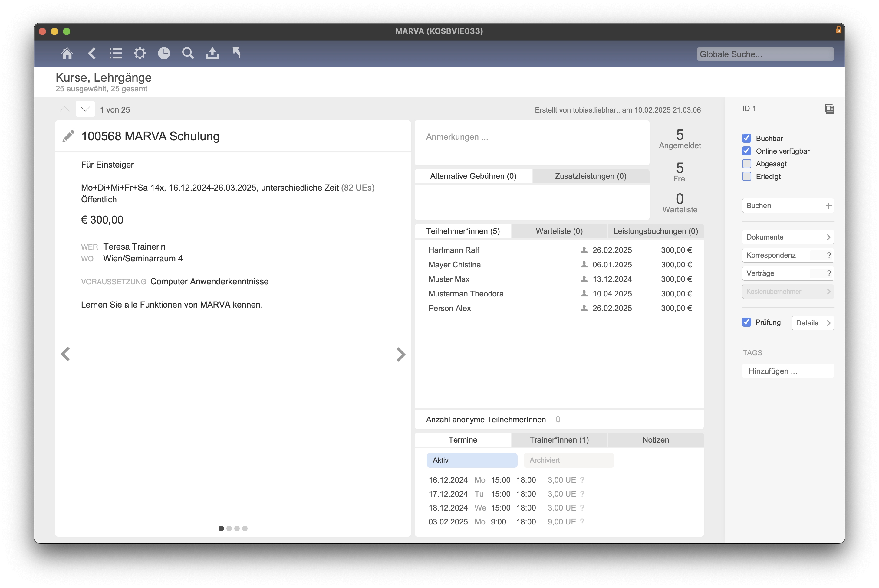The image size is (879, 588).
Task: Go to next record with down chevron
Action: point(85,109)
